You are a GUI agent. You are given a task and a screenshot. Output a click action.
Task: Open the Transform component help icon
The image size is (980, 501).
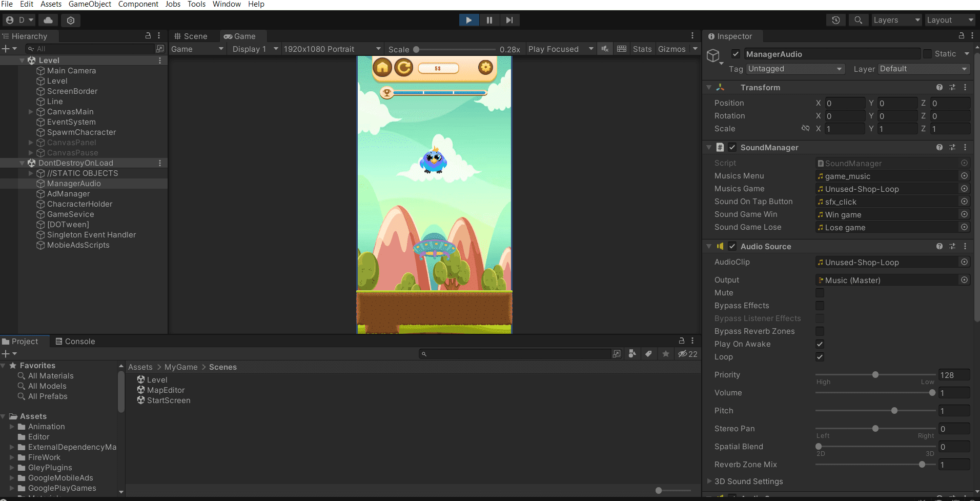pos(940,87)
